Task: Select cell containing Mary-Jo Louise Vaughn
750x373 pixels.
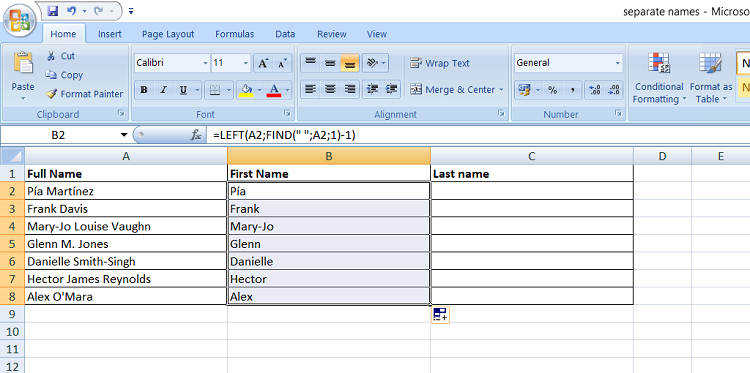Action: pos(126,226)
